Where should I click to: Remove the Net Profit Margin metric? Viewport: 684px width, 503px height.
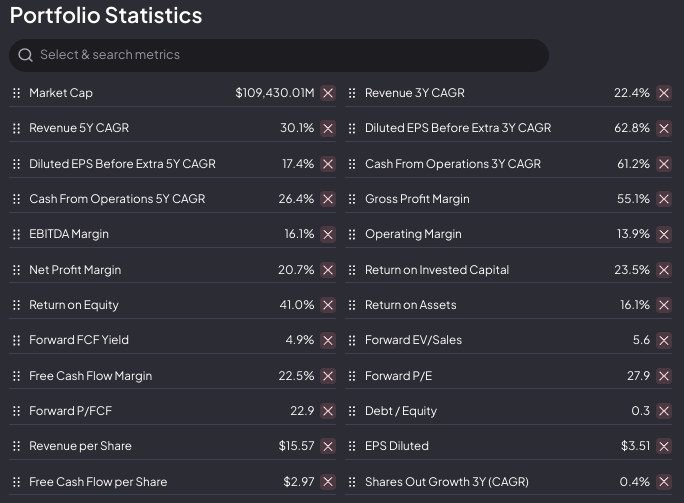[328, 270]
